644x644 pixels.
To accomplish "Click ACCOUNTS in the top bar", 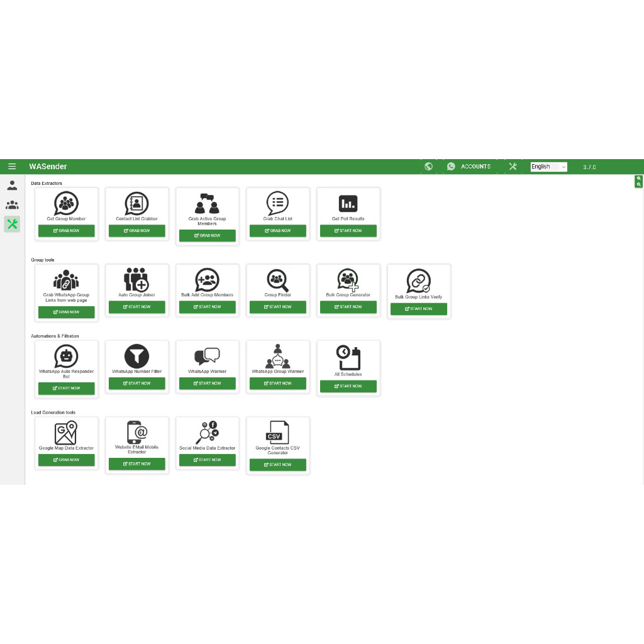I will (x=475, y=166).
